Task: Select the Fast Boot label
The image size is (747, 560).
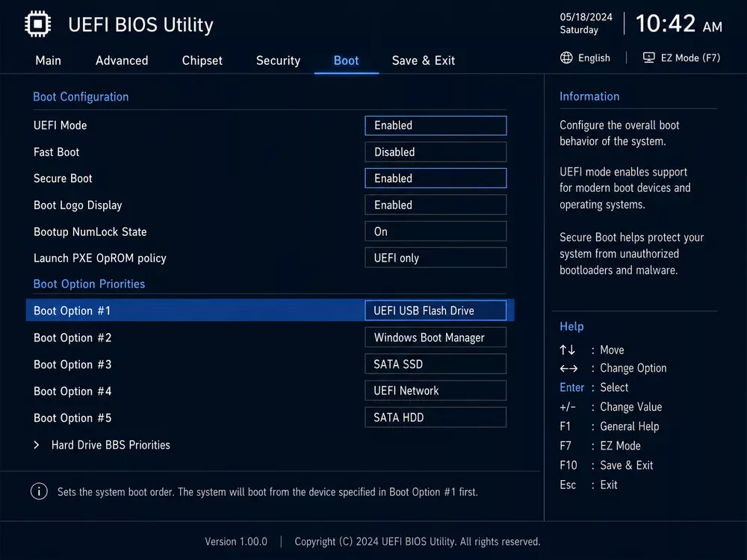Action: pos(56,152)
